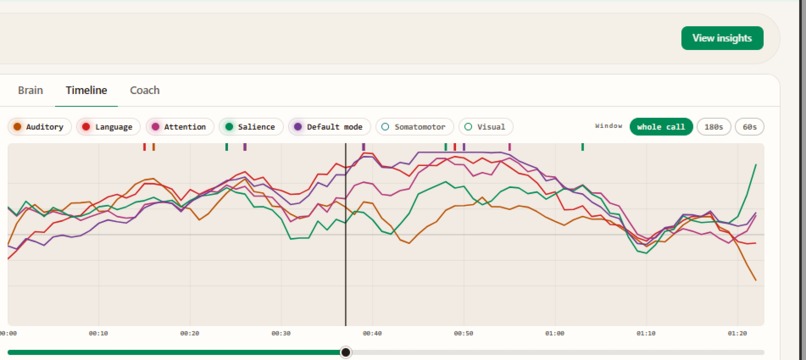This screenshot has width=806, height=360.
Task: Click the 00:50 time axis label
Action: pos(464,333)
